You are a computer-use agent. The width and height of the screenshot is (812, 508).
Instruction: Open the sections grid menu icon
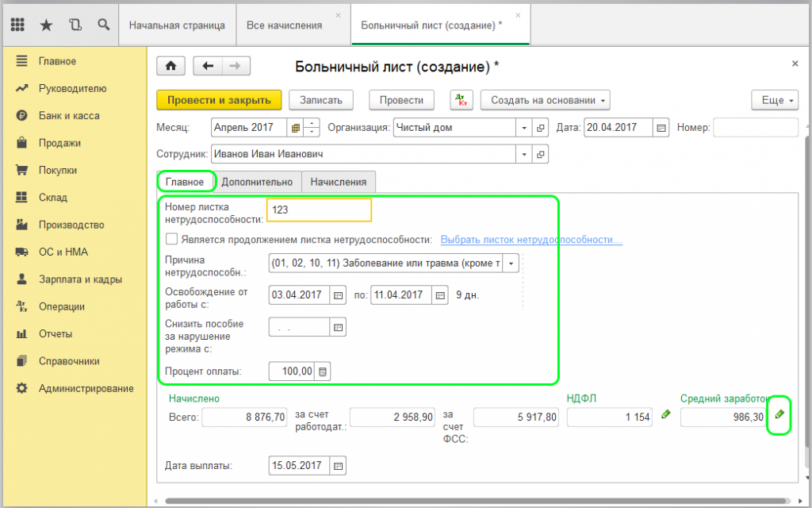(18, 25)
